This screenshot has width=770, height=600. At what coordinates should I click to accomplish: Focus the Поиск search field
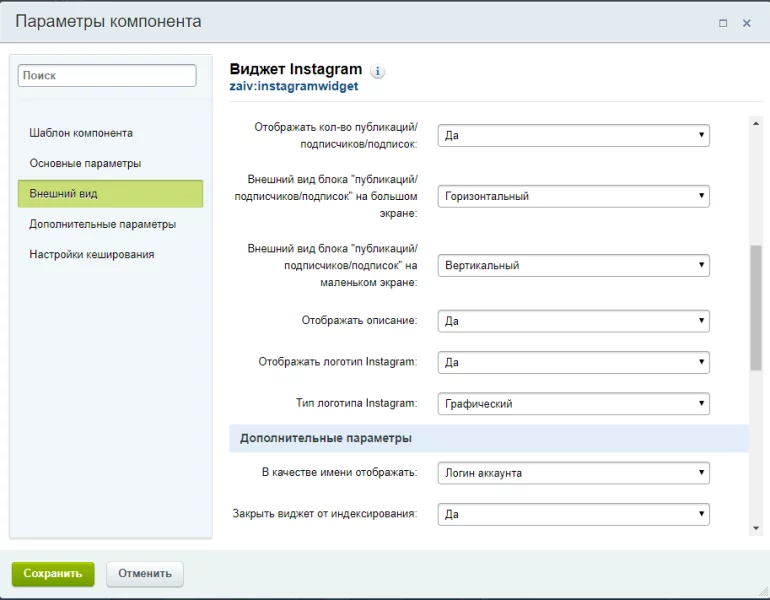tap(107, 75)
